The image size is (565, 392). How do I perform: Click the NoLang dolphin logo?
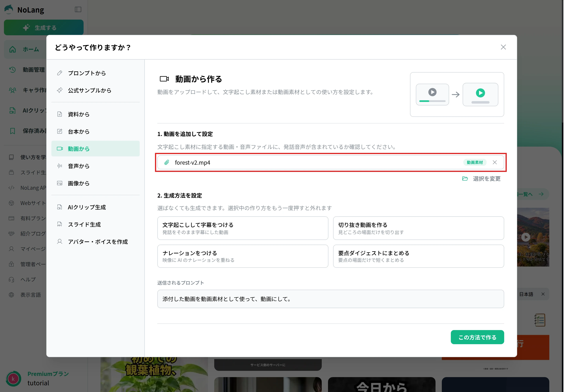tap(9, 9)
